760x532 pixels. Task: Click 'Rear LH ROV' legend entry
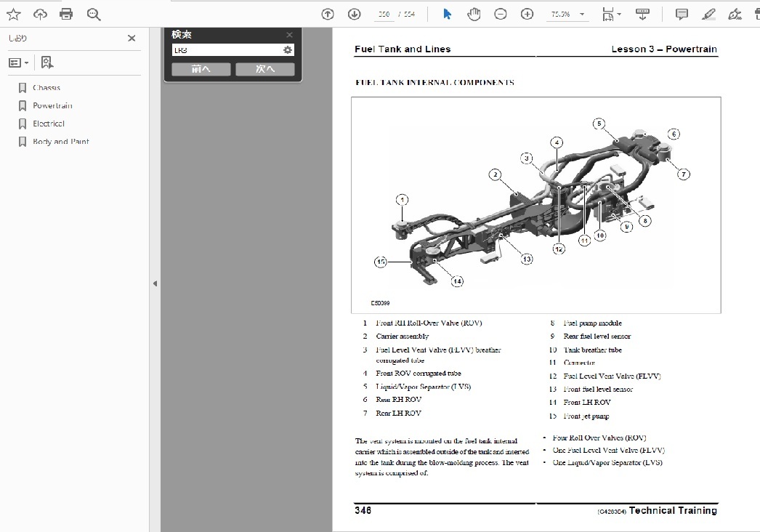398,414
